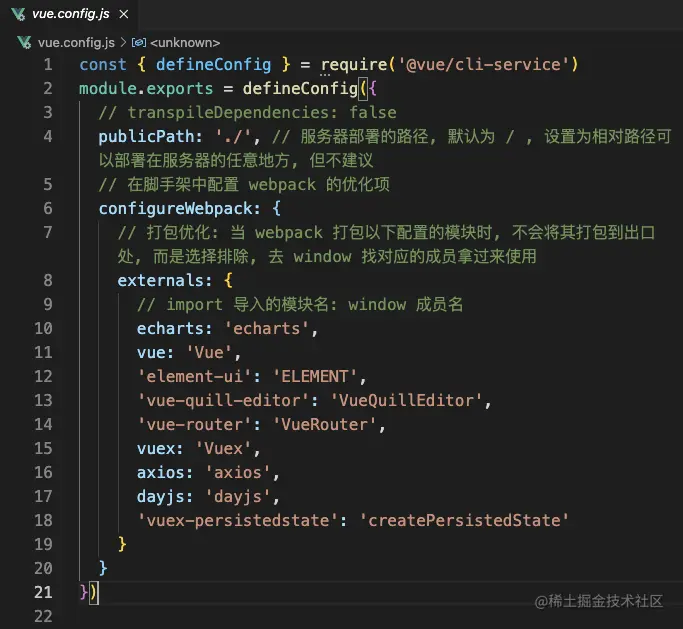The width and height of the screenshot is (683, 629).
Task: Click the Vue icon in the breadcrumb
Action: pos(24,43)
